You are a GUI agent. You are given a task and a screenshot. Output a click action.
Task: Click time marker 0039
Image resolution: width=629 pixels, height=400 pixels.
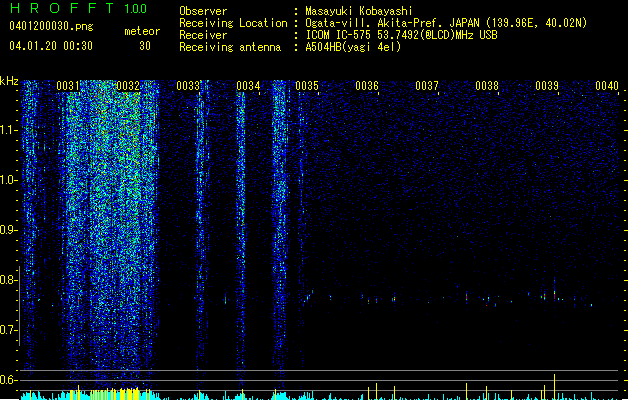[547, 86]
